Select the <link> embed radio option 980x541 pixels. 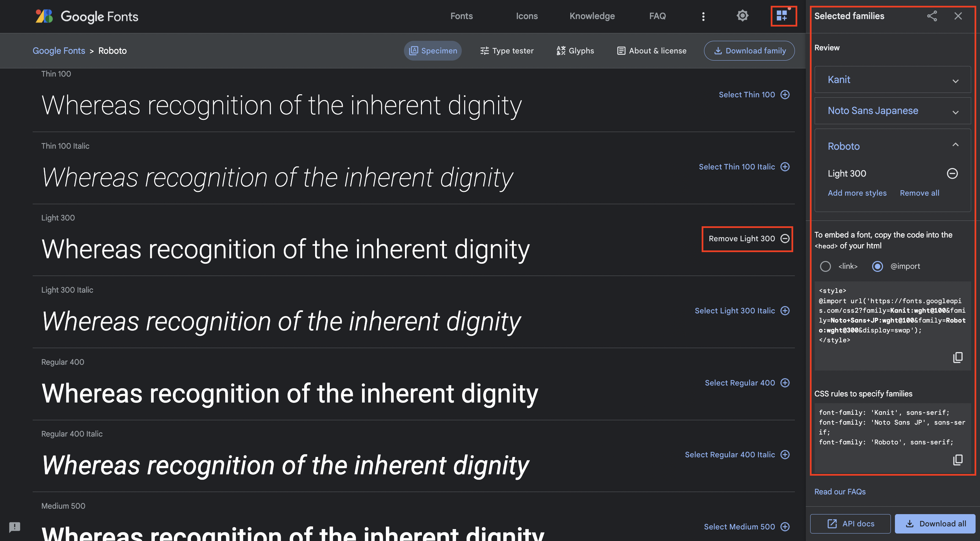click(825, 266)
